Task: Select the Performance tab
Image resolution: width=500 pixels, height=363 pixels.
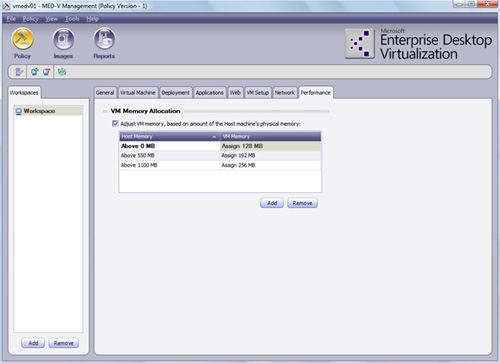Action: point(316,93)
